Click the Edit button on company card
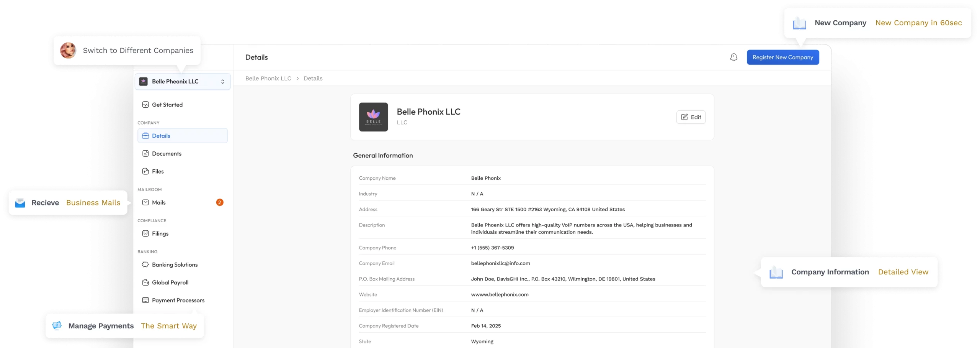Screen dimensions: 980x348 click(x=691, y=117)
